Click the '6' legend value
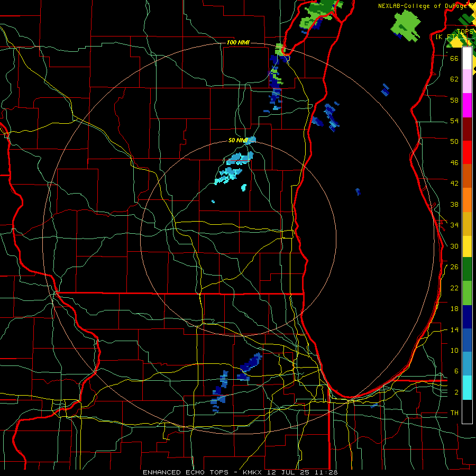The height and width of the screenshot is (476, 476). tap(456, 371)
